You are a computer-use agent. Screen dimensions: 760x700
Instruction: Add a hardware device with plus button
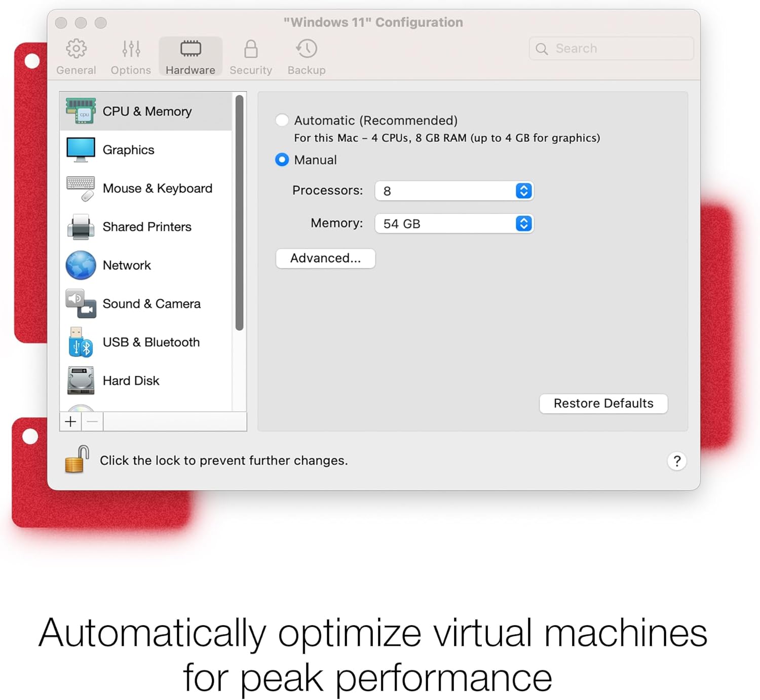coord(70,421)
